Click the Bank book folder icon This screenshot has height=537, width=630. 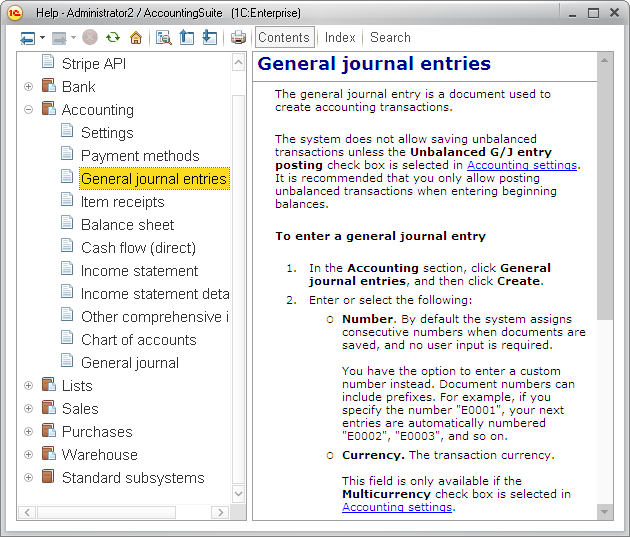click(49, 85)
